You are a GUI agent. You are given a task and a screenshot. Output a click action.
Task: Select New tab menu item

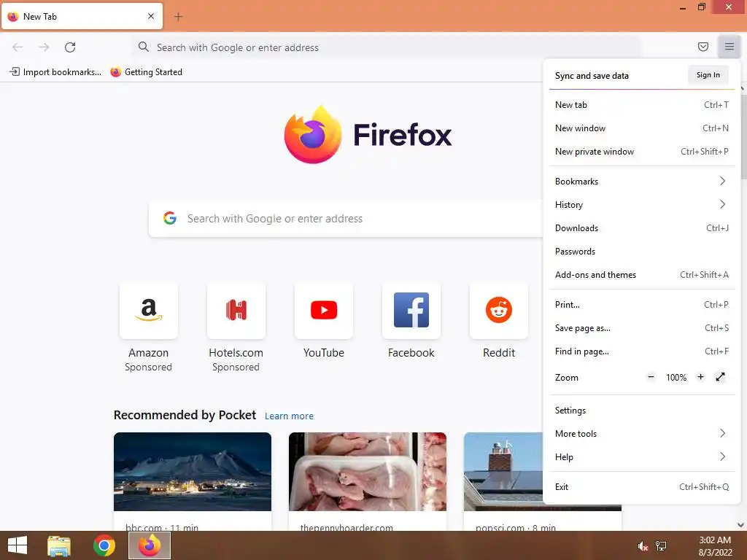(641, 105)
